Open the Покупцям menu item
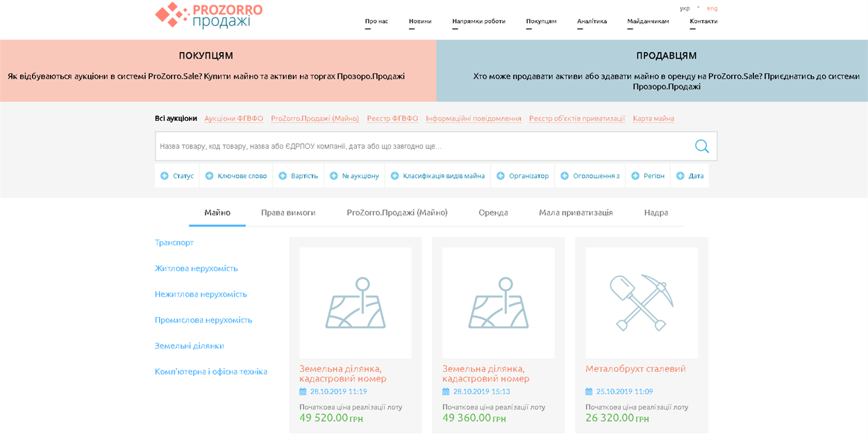 pyautogui.click(x=541, y=22)
